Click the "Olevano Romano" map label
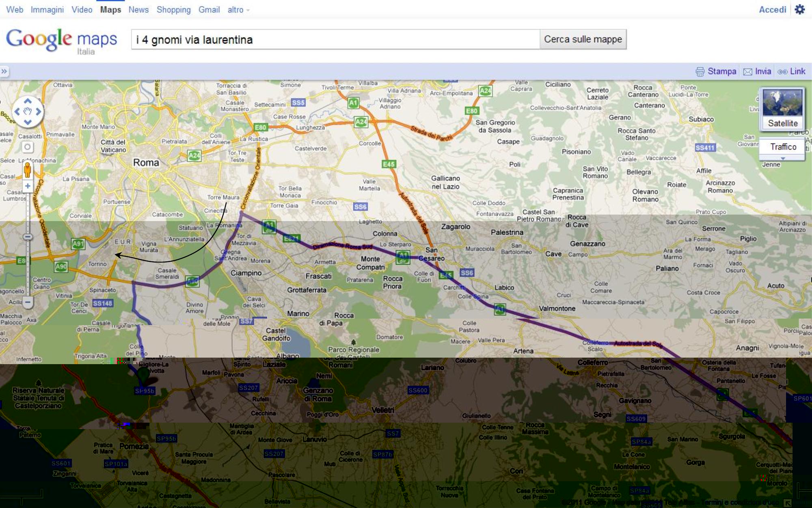Screen dimensions: 812x508 pos(645,195)
